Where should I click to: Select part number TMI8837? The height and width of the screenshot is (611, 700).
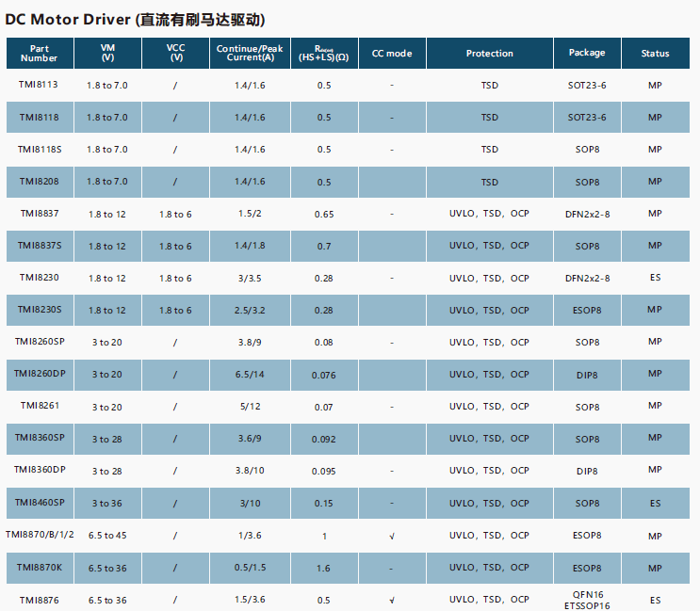(40, 213)
